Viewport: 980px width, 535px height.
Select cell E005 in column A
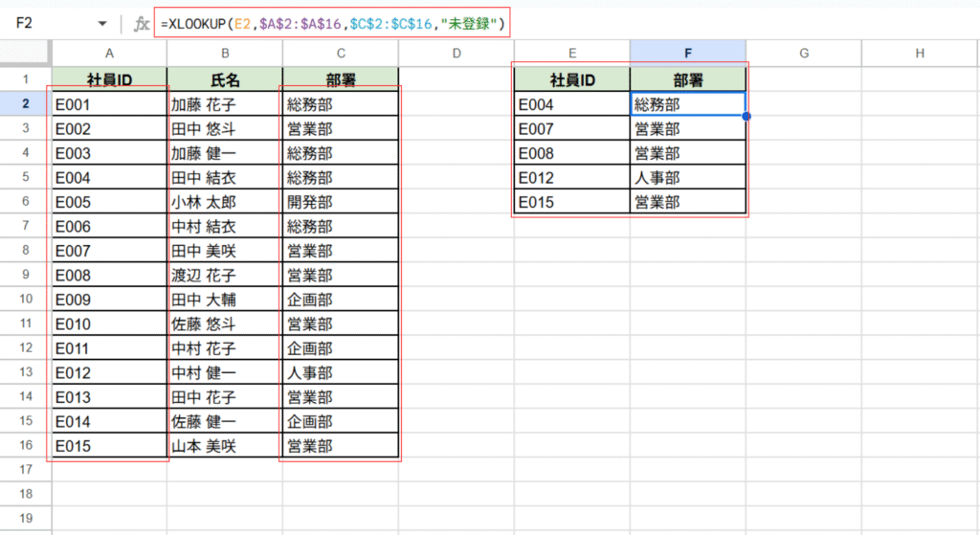tap(109, 202)
